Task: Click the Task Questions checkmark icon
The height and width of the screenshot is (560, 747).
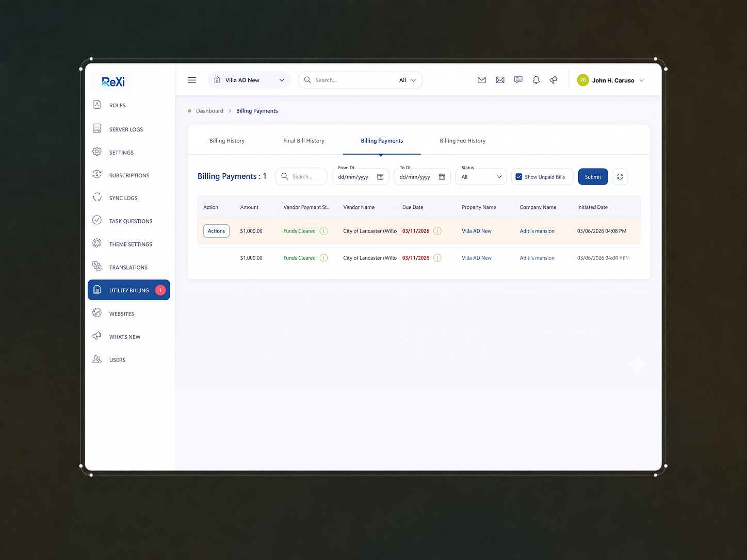Action: point(97,220)
